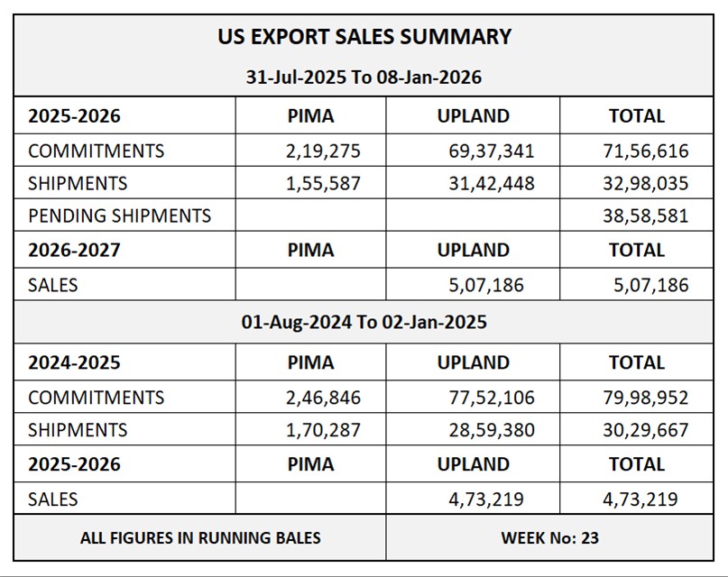Select the pending shipments total 38,58,581
The width and height of the screenshot is (728, 577).
click(645, 216)
